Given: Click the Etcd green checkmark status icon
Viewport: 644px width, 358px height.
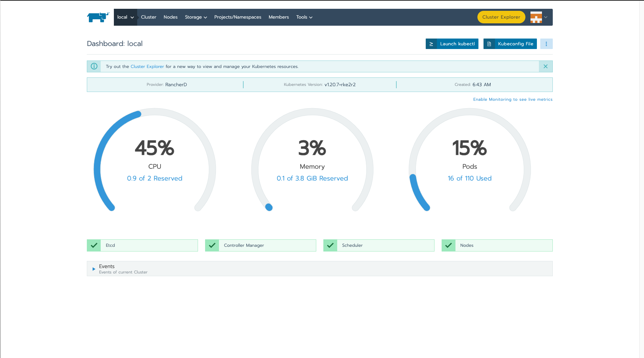Looking at the screenshot, I should 94,245.
